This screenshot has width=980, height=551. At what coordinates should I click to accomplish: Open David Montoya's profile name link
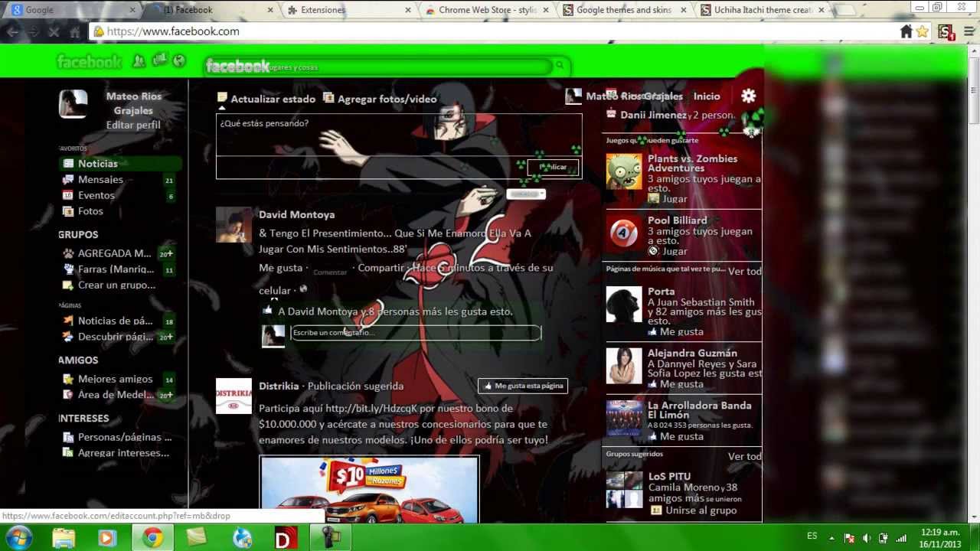296,215
